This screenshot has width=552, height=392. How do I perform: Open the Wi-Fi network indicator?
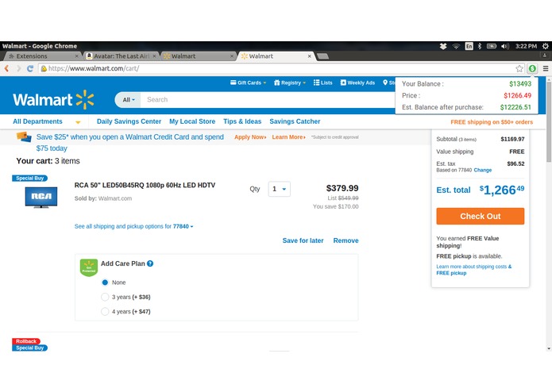(x=456, y=46)
